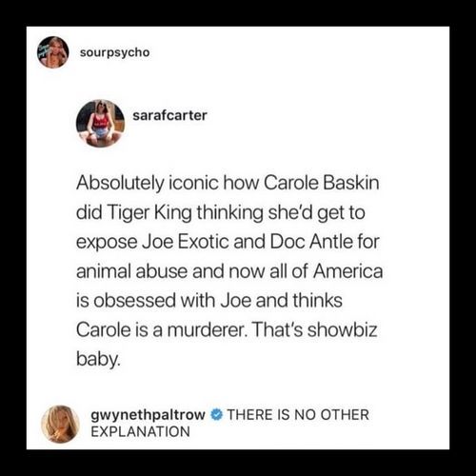Click the final word 'baby.'
Screen dimensions: 476x476
[x=98, y=361]
